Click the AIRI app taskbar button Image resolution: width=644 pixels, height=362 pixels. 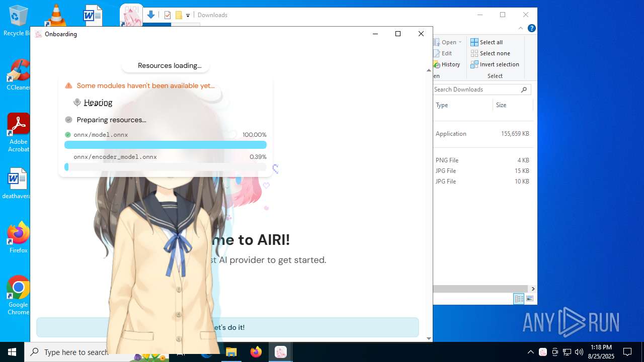click(x=281, y=352)
